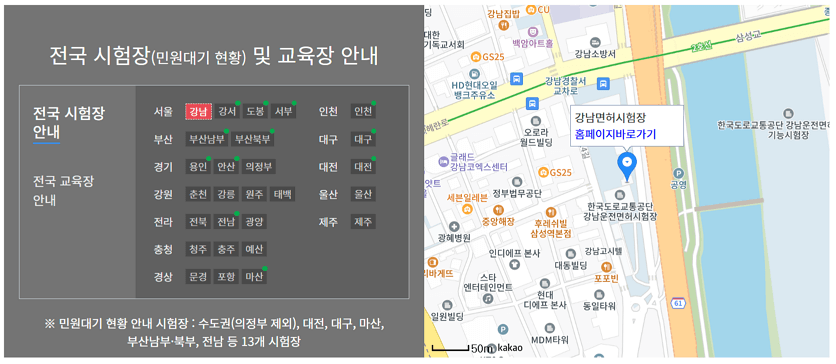This screenshot has width=836, height=364.
Task: Select the 울산 test center button
Action: [363, 195]
